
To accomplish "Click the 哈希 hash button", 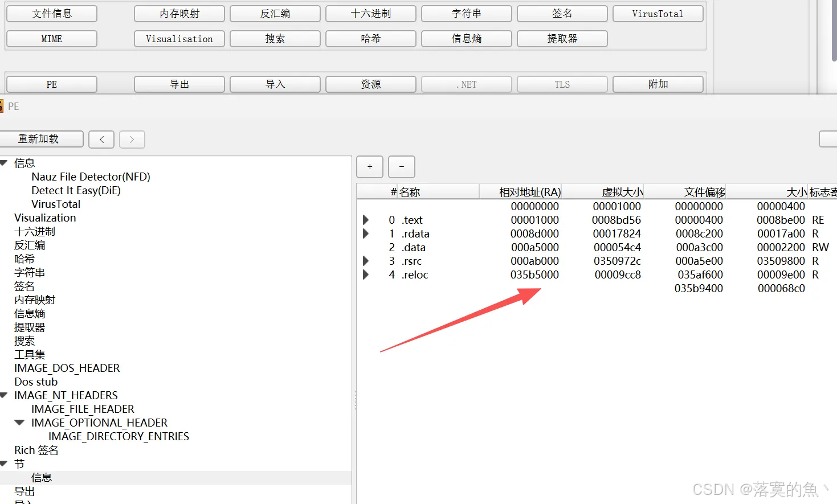I will pyautogui.click(x=371, y=39).
